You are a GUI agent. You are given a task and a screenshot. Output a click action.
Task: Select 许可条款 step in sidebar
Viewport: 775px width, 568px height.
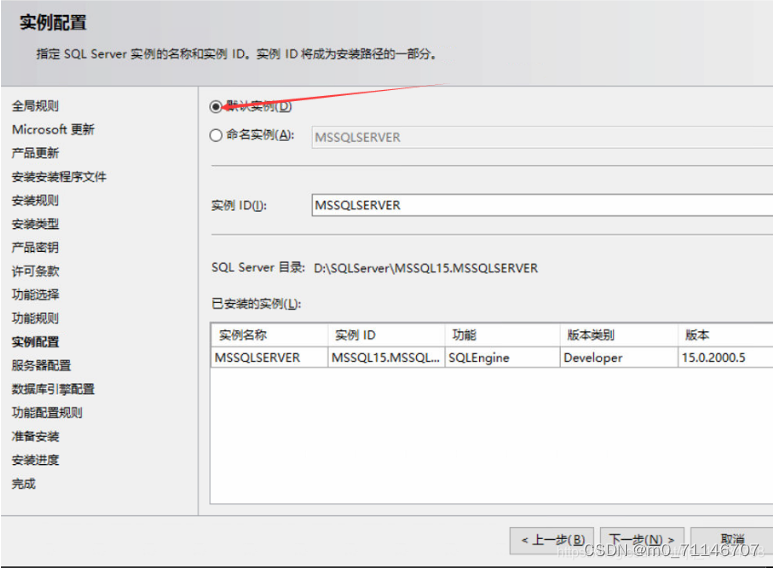pyautogui.click(x=36, y=271)
